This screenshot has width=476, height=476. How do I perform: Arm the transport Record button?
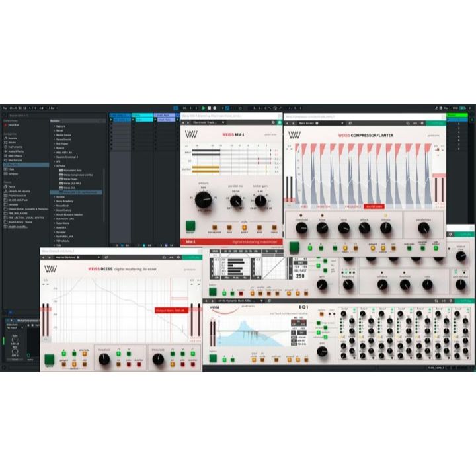(215, 108)
